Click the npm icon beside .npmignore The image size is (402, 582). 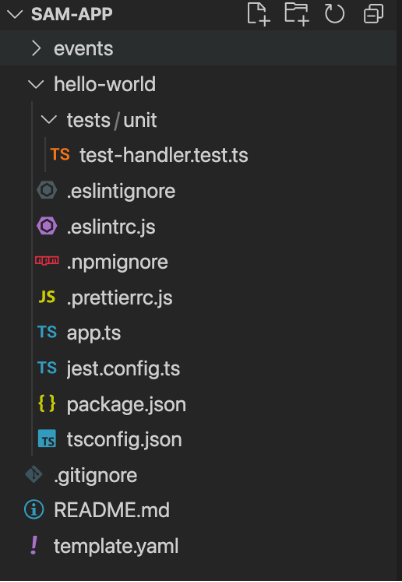point(47,261)
